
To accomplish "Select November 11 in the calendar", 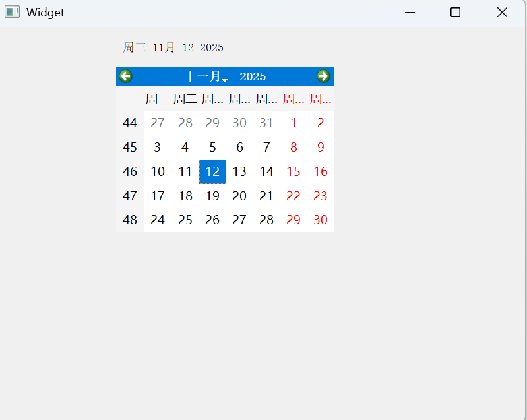I will coord(185,171).
